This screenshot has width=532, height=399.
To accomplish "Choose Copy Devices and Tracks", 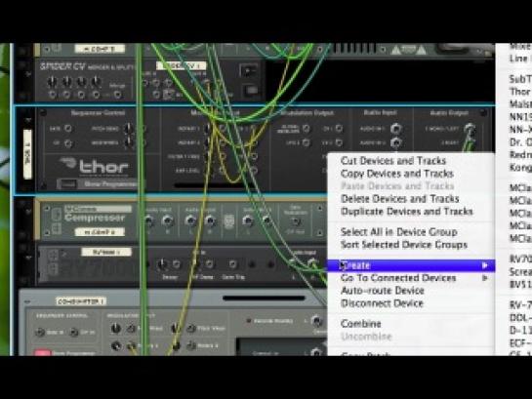I will tap(397, 174).
